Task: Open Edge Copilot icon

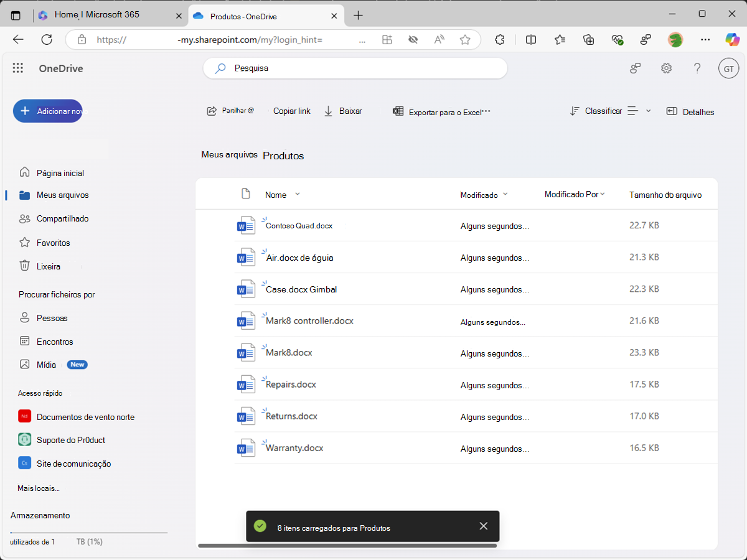Action: pos(732,39)
